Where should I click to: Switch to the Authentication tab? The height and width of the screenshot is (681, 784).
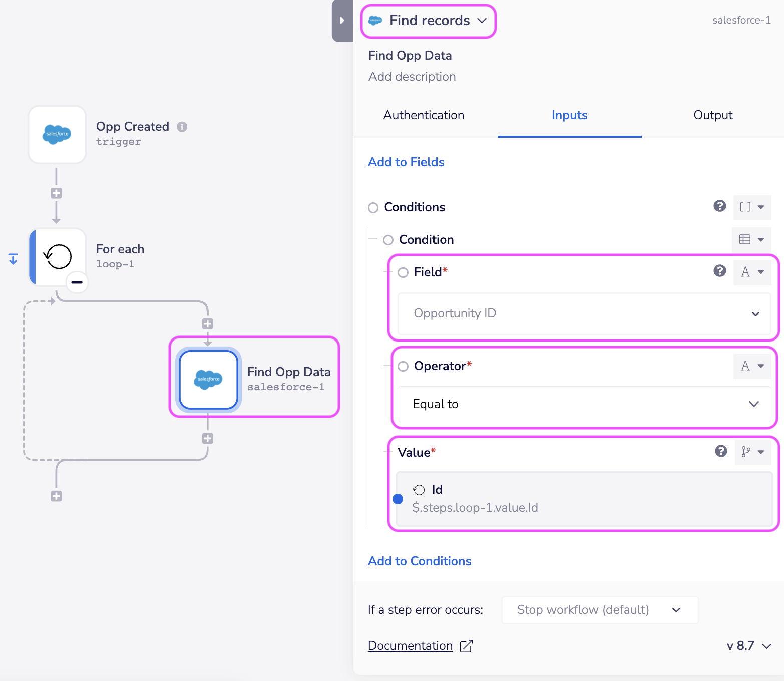[x=423, y=115]
